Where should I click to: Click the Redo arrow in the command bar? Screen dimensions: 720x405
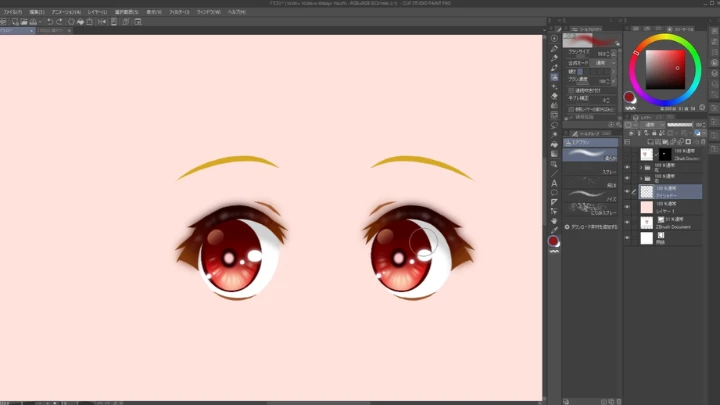point(59,22)
